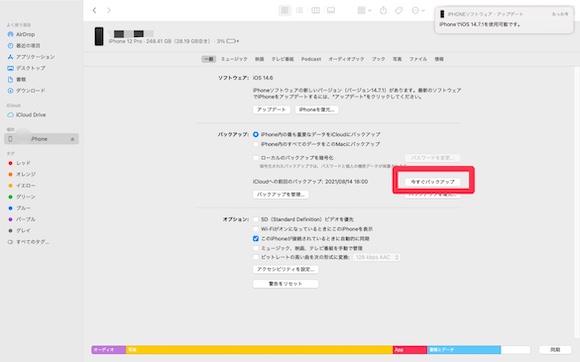Switch to the ブック tab
The width and height of the screenshot is (580, 362).
pos(378,59)
